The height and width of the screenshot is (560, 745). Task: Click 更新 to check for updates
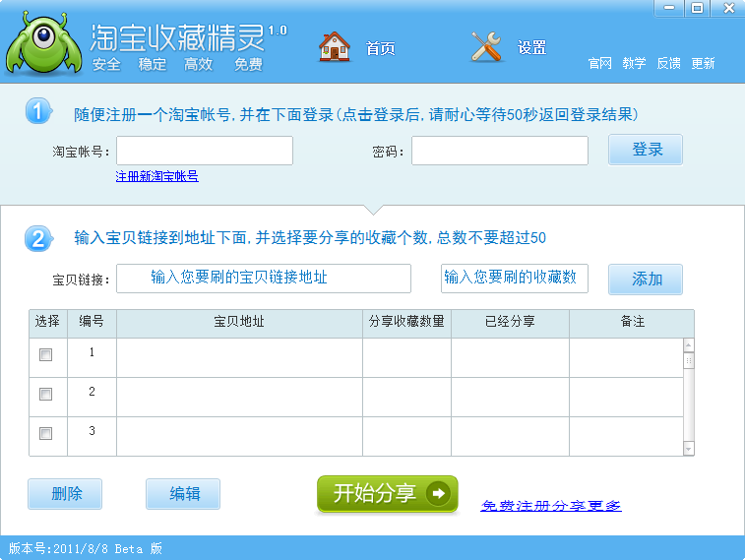pyautogui.click(x=703, y=63)
